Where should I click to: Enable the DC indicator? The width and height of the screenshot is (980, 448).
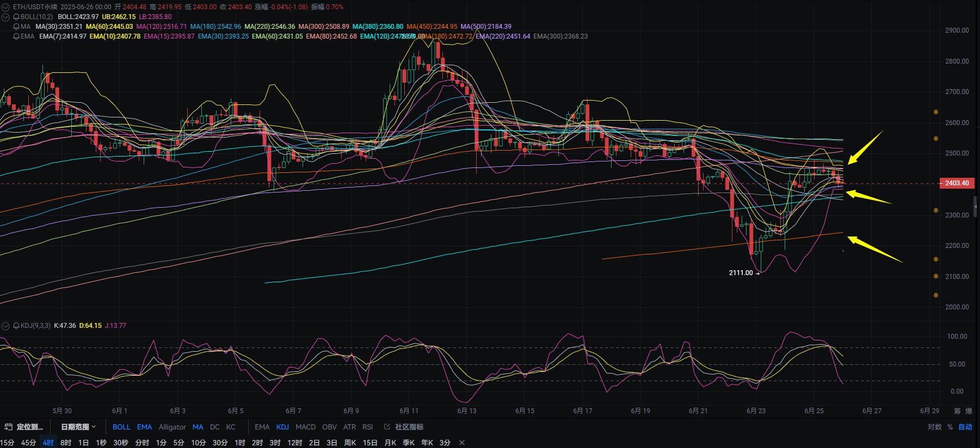[x=215, y=427]
